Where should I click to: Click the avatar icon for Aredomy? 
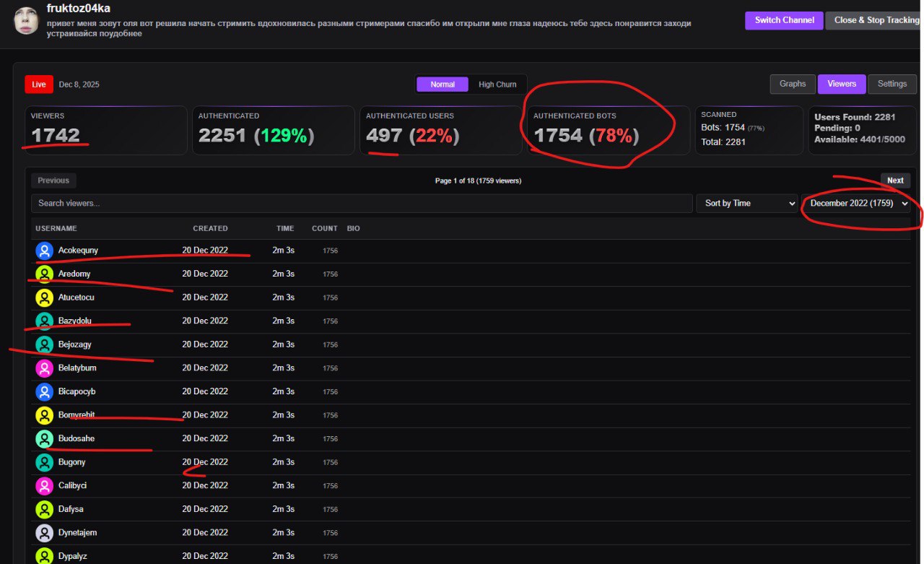coord(45,274)
